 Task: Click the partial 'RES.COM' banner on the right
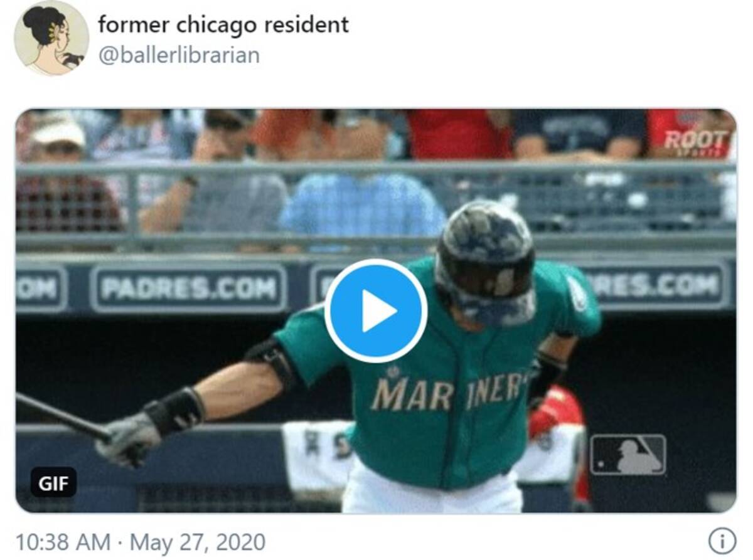click(x=658, y=287)
